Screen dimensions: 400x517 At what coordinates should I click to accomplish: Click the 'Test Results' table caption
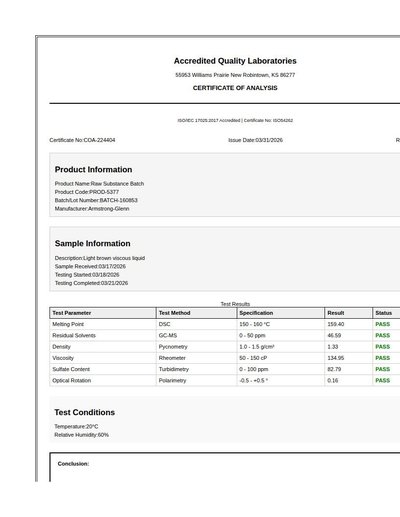tap(235, 304)
